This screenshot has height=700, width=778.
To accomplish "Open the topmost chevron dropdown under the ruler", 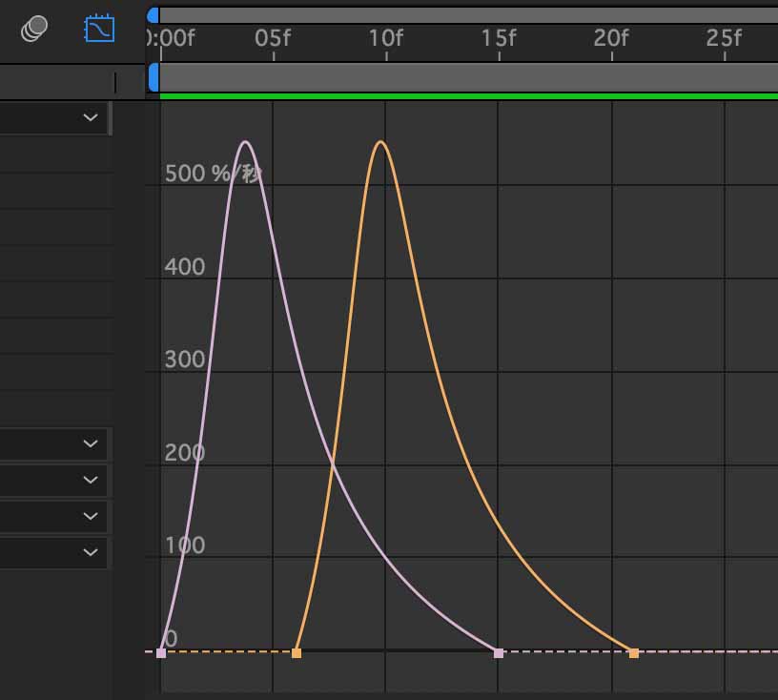I will click(x=91, y=117).
